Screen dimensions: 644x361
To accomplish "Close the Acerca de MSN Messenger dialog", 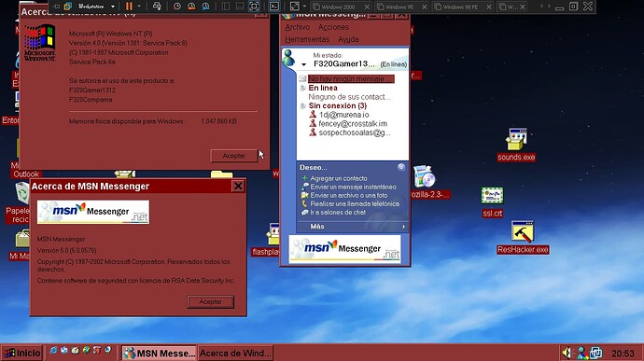I will 238,187.
